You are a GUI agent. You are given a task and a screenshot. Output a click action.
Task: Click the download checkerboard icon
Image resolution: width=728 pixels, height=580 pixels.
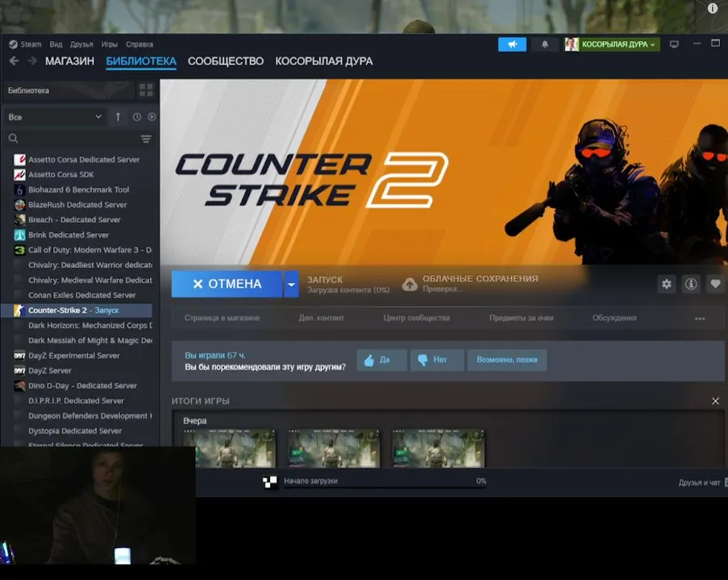(x=270, y=482)
